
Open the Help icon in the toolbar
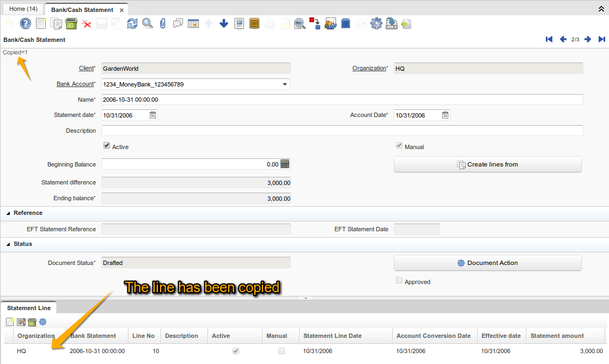point(25,23)
